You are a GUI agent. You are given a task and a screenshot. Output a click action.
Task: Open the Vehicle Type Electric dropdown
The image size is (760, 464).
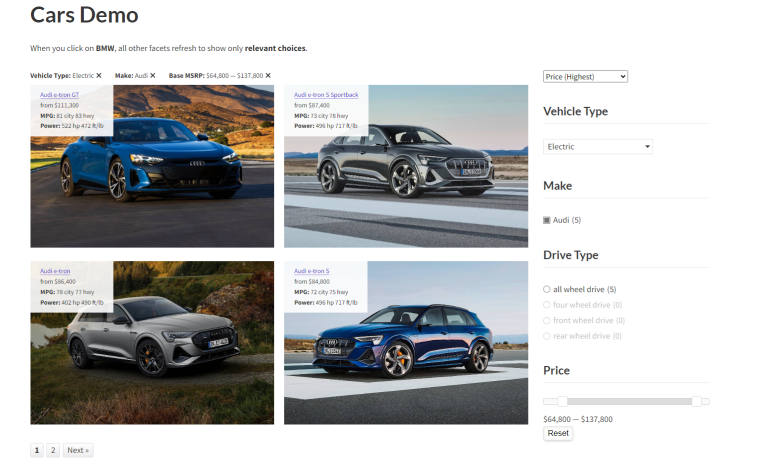coord(598,146)
